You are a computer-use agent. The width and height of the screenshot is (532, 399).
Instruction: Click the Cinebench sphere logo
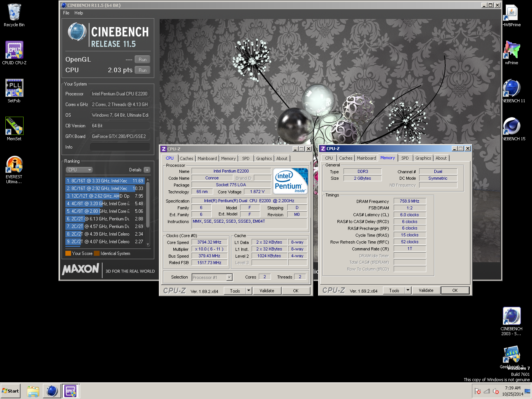[77, 32]
